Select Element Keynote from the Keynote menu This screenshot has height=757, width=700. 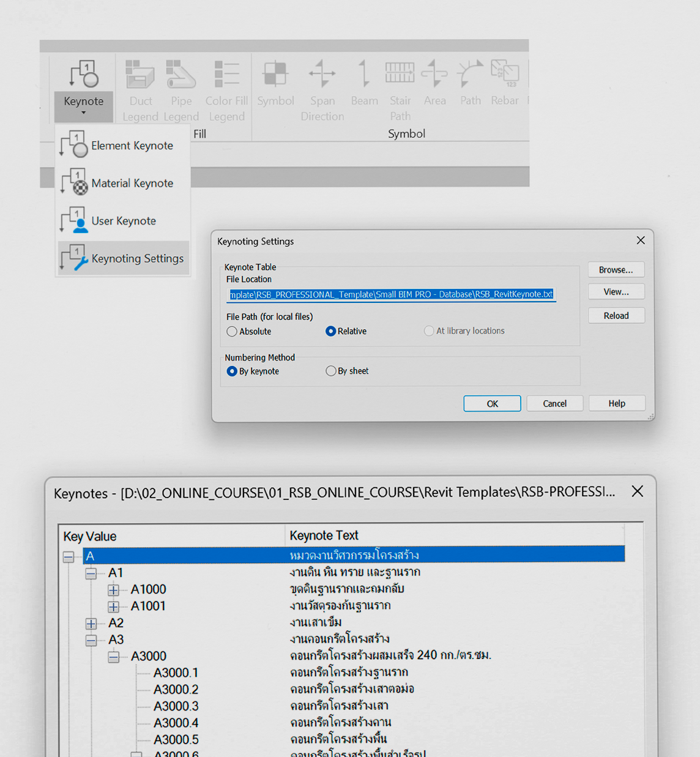point(132,146)
